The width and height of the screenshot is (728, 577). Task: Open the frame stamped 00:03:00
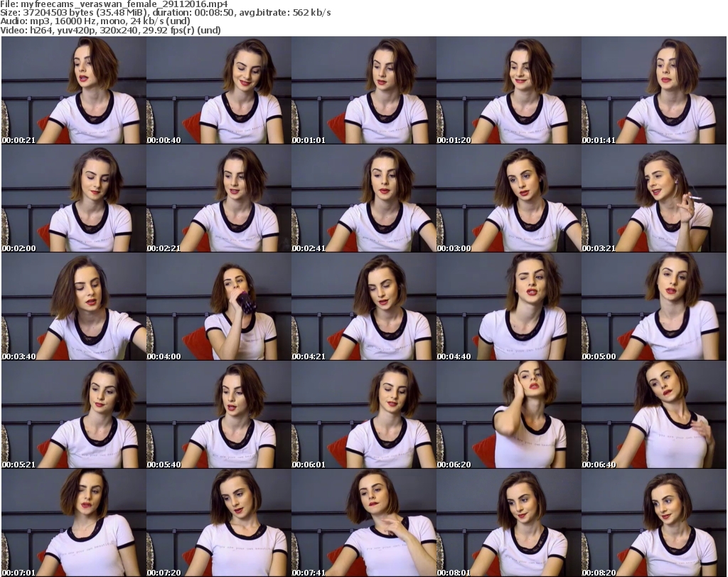pyautogui.click(x=509, y=198)
